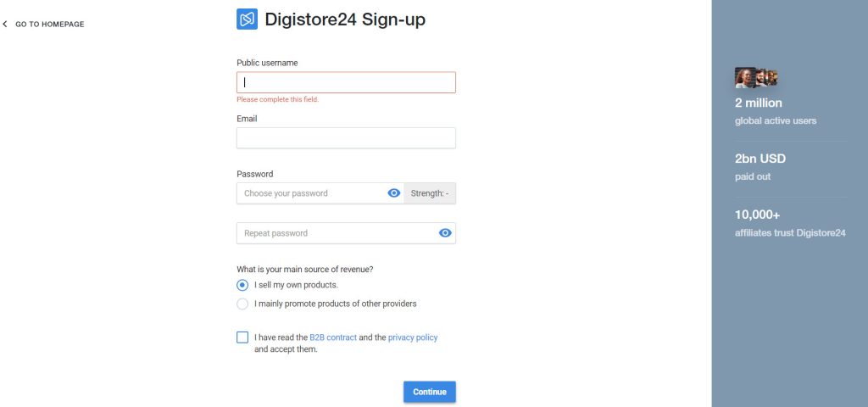Open the privacy policy link
This screenshot has width=868, height=407.
point(413,337)
